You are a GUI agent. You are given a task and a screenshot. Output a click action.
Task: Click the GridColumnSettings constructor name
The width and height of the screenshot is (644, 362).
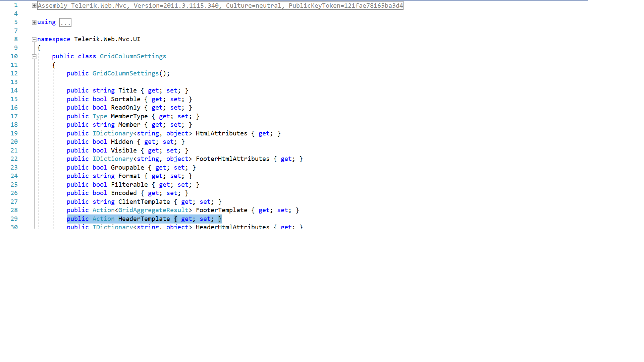click(x=125, y=73)
